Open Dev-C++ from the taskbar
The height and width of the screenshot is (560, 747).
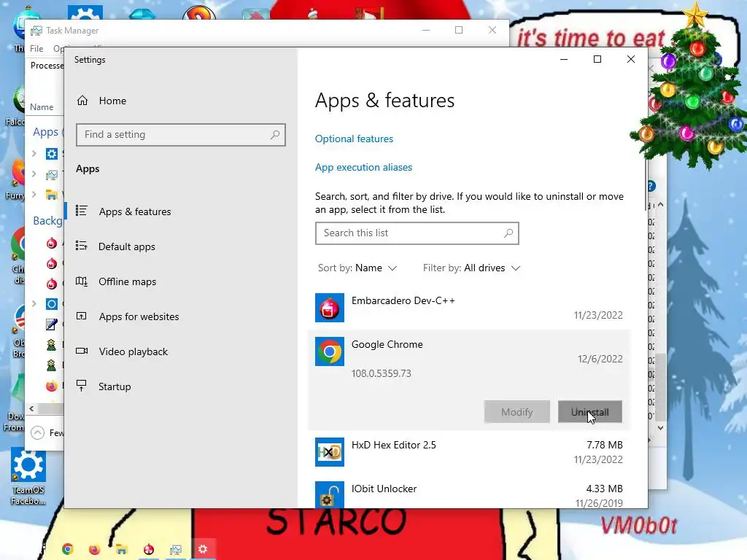[x=149, y=549]
